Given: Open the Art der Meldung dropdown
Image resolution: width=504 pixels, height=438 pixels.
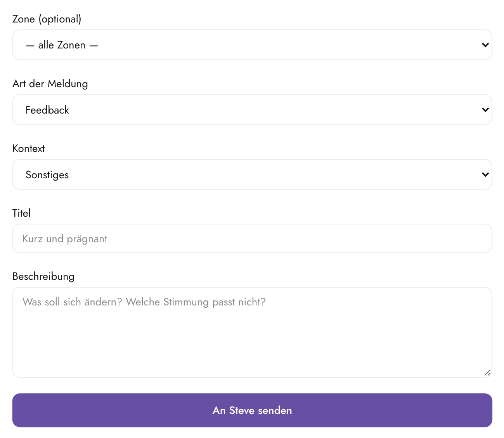Looking at the screenshot, I should point(252,110).
